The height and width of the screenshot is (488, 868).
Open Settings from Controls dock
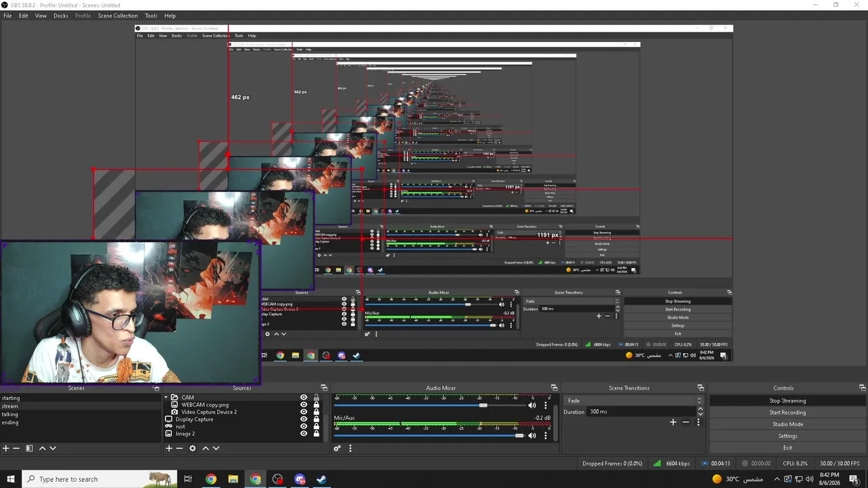coord(787,436)
